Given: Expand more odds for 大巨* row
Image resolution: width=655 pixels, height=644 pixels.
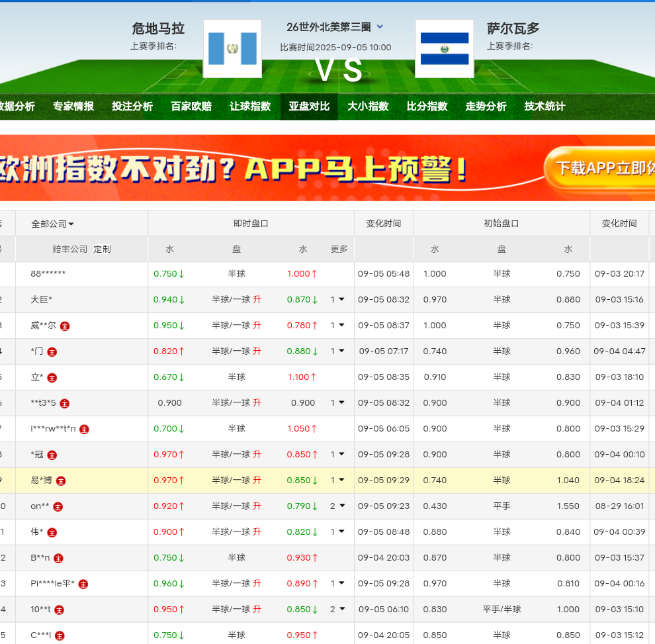Looking at the screenshot, I should click(x=337, y=299).
